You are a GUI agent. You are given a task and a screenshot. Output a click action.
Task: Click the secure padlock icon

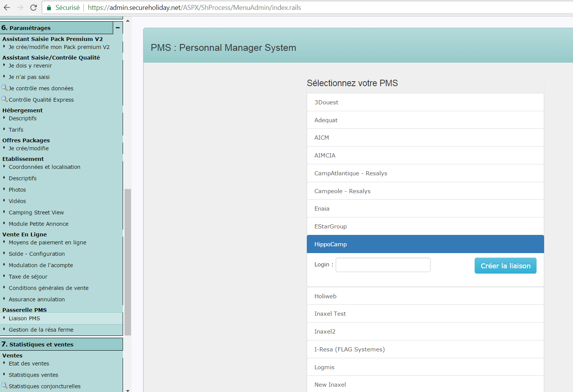pyautogui.click(x=49, y=8)
